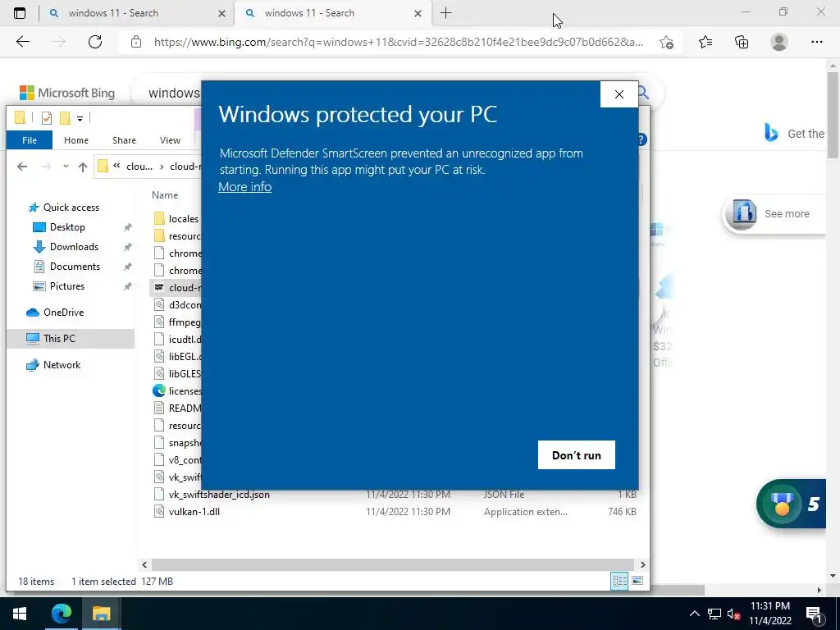Open Microsoft Edge from the taskbar
The height and width of the screenshot is (630, 840).
point(61,614)
